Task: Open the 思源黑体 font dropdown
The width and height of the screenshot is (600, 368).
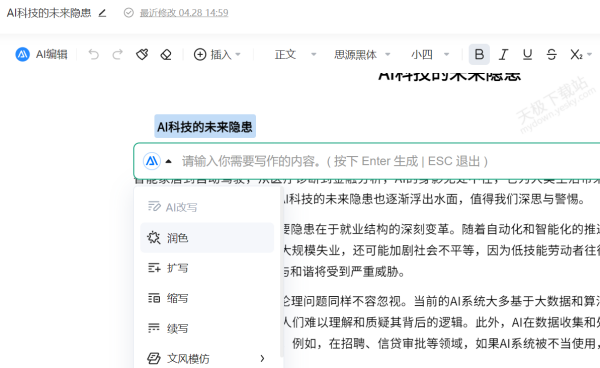Action: pyautogui.click(x=362, y=54)
